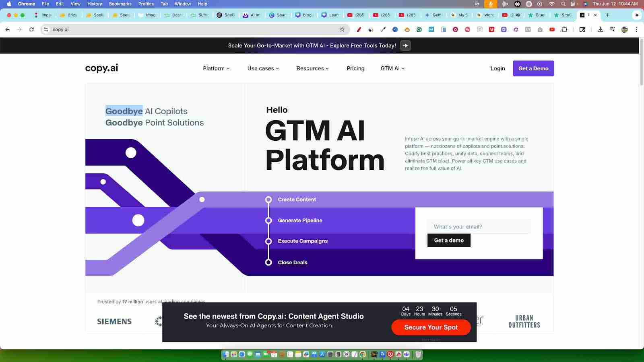Open the History menu
Viewport: 644px width, 362px height.
(95, 4)
